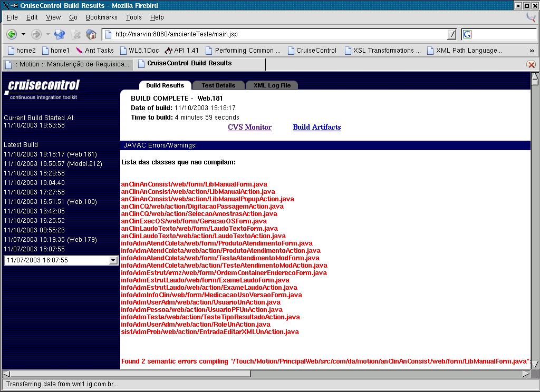Open the Edit menu
Image resolution: width=540 pixels, height=392 pixels.
(32, 17)
